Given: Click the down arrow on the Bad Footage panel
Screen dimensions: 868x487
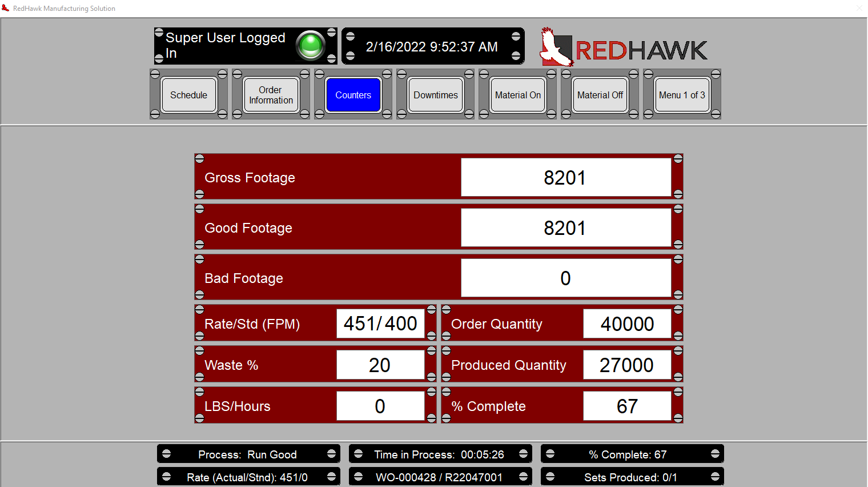Looking at the screenshot, I should pos(199,296).
